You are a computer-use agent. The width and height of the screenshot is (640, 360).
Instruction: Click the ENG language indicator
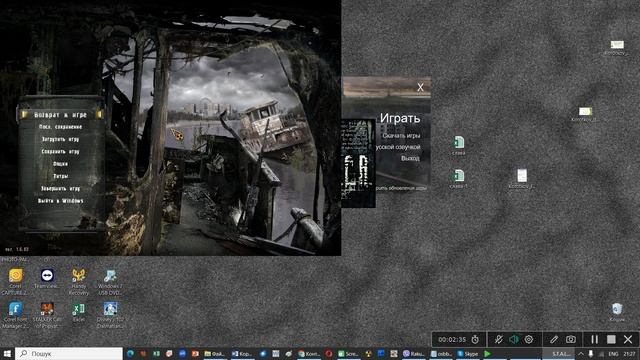pyautogui.click(x=613, y=353)
